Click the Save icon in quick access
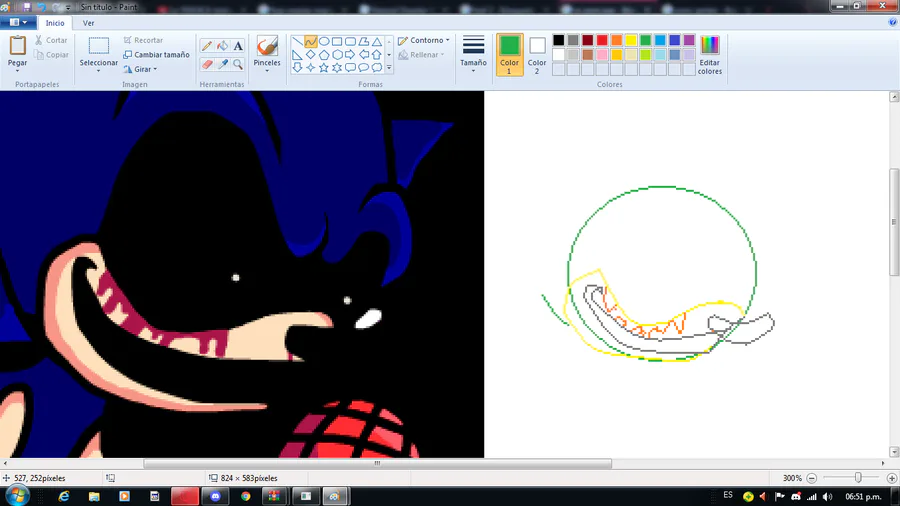 coord(26,7)
